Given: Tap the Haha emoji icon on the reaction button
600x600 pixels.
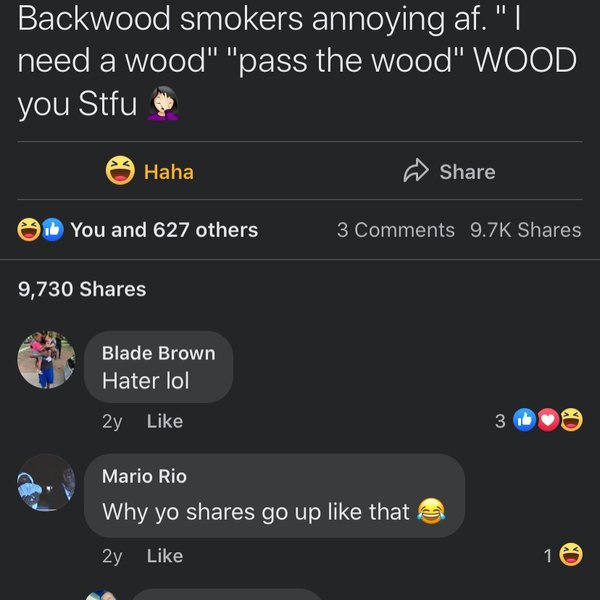Looking at the screenshot, I should point(120,170).
